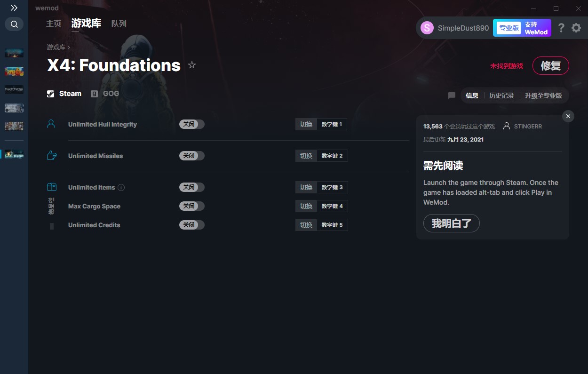Image resolution: width=588 pixels, height=374 pixels.
Task: Open the 历史记录 tab
Action: tap(501, 95)
